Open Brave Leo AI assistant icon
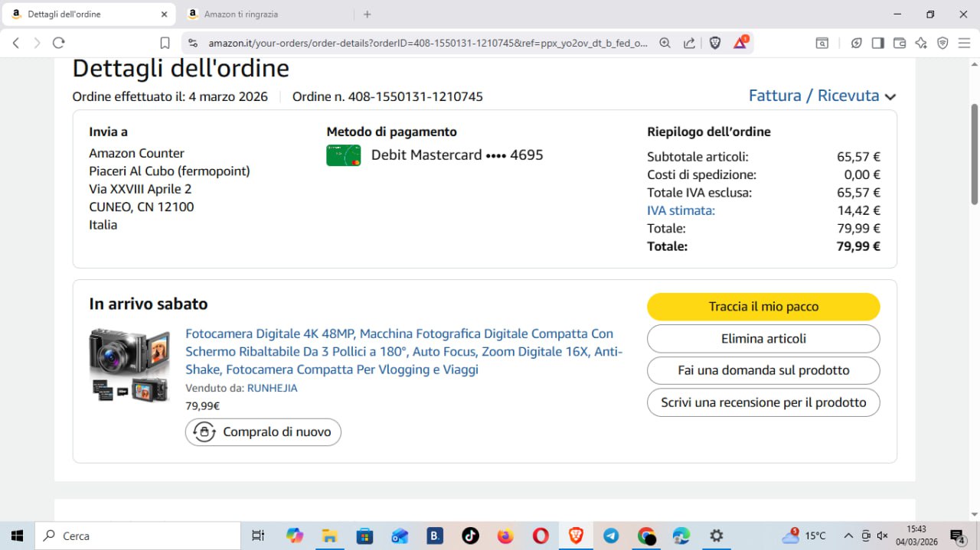 pos(921,43)
